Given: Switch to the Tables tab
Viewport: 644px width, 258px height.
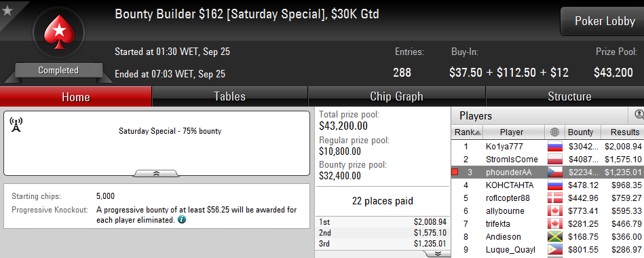Looking at the screenshot, I should pyautogui.click(x=229, y=96).
